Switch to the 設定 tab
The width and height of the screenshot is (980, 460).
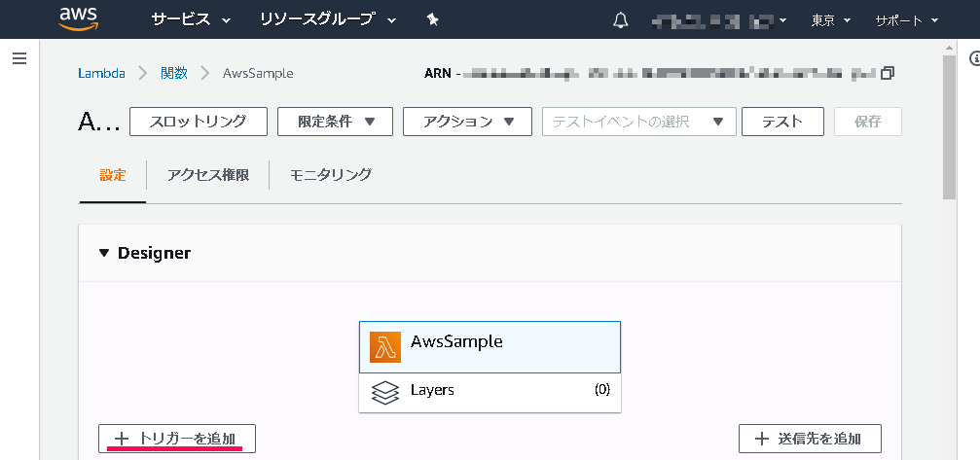coord(113,175)
